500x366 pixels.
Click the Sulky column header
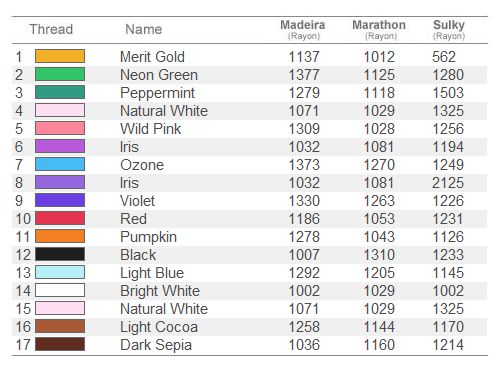tap(449, 29)
